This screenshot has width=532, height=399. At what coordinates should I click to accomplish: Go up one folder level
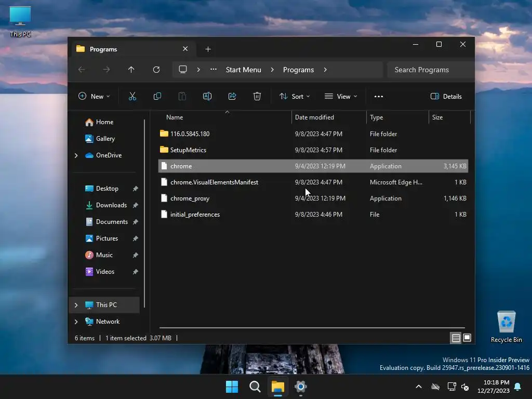click(131, 70)
